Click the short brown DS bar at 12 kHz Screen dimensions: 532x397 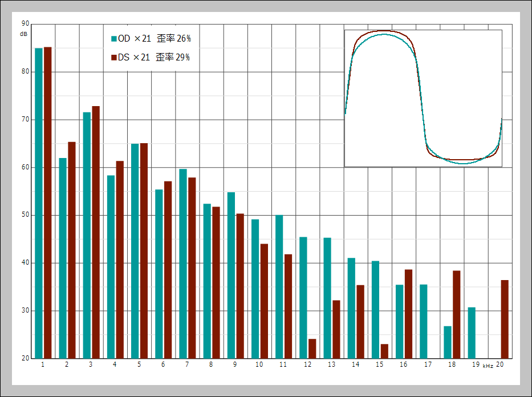312,349
